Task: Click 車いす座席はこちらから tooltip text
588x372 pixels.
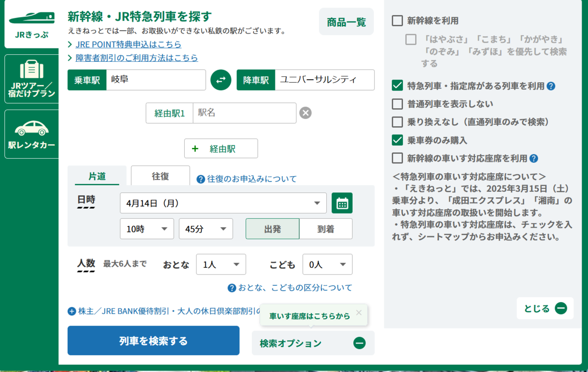Action: click(x=310, y=316)
